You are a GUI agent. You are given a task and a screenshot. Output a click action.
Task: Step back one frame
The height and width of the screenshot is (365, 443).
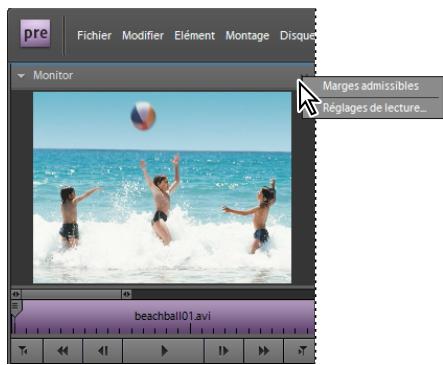103,351
